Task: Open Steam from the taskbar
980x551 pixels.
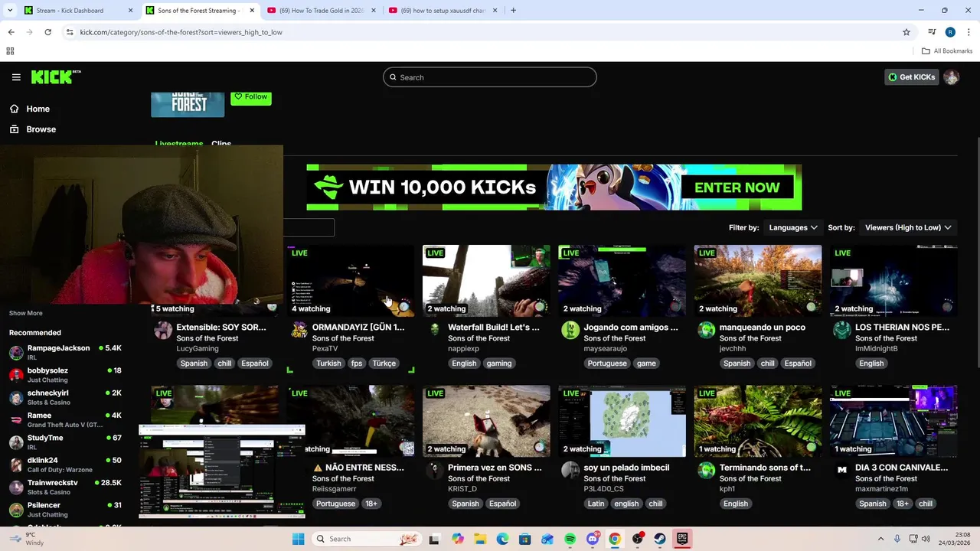Action: click(659, 539)
